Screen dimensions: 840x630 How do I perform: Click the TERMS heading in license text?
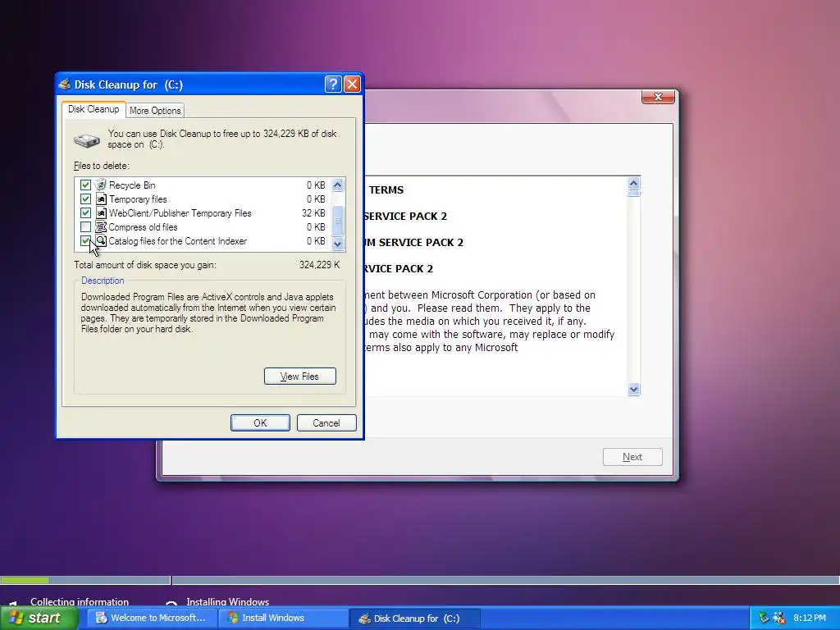click(386, 189)
